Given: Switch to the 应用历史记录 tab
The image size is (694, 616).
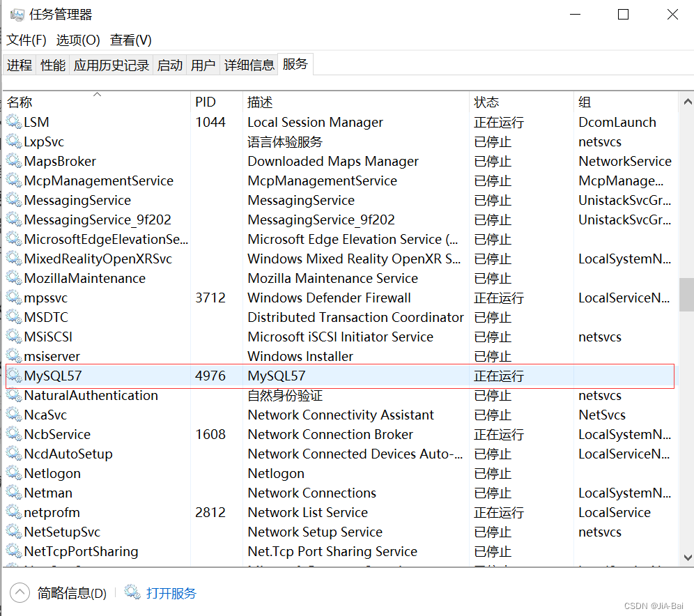Looking at the screenshot, I should pyautogui.click(x=111, y=65).
